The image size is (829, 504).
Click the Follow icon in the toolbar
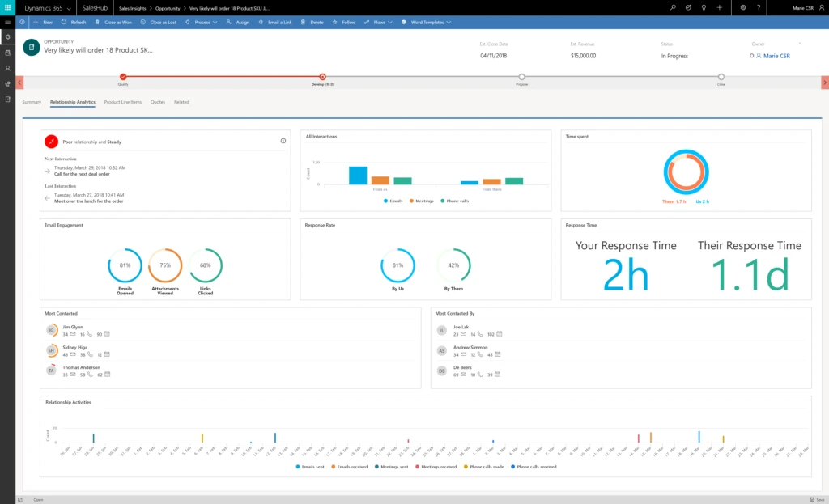click(x=334, y=22)
